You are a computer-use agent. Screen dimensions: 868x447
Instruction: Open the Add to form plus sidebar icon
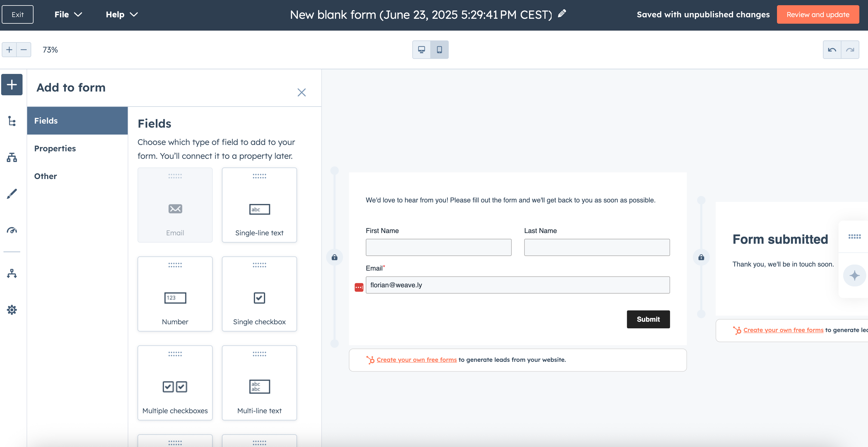click(x=12, y=85)
